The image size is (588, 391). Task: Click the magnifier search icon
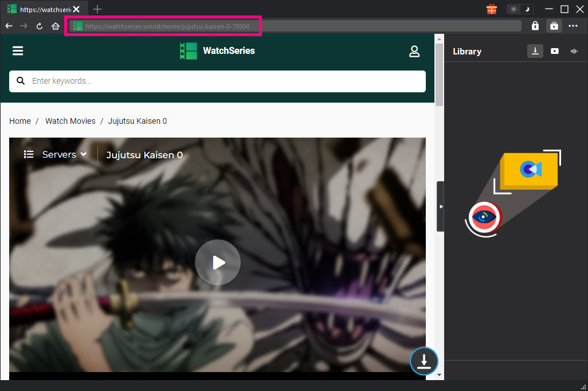click(21, 81)
